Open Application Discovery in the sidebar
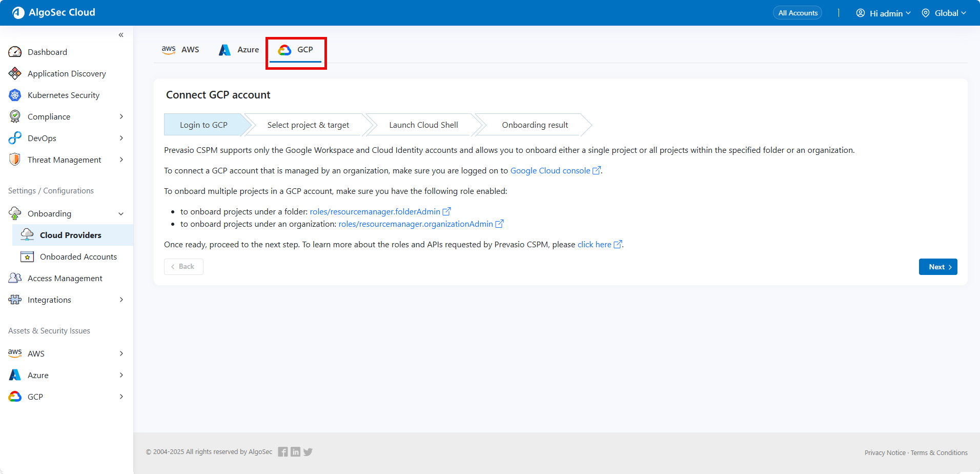980x474 pixels. [x=67, y=73]
